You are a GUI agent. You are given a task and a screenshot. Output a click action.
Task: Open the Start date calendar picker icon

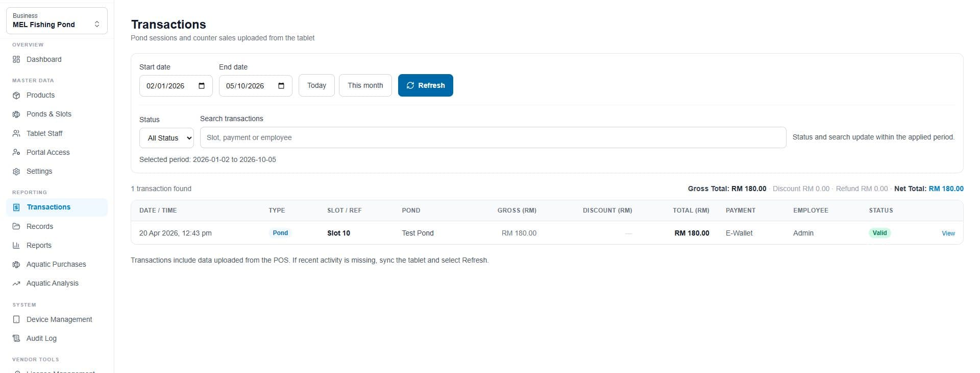[202, 85]
